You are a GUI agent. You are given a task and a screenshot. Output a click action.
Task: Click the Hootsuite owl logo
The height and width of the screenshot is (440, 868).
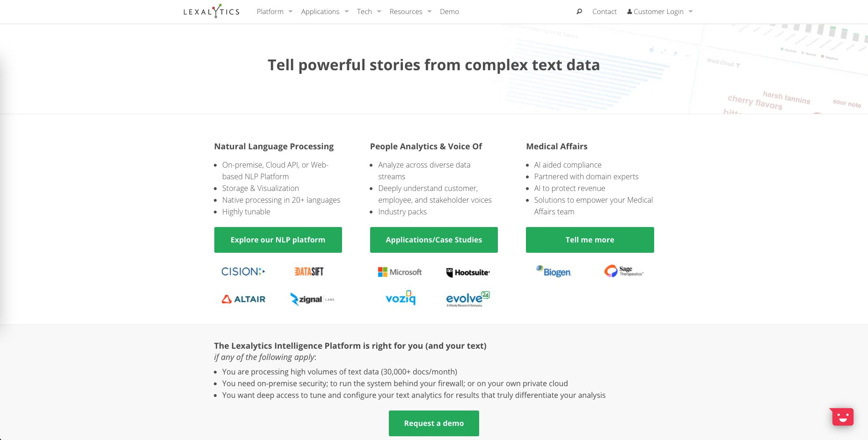[x=468, y=272]
